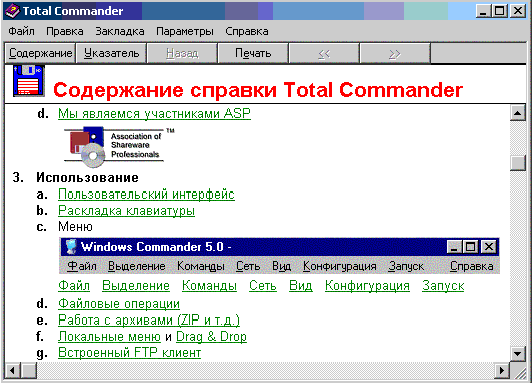Click the floppy disk icon beside the heading
Viewport: 532px width, 383px height.
coord(29,81)
